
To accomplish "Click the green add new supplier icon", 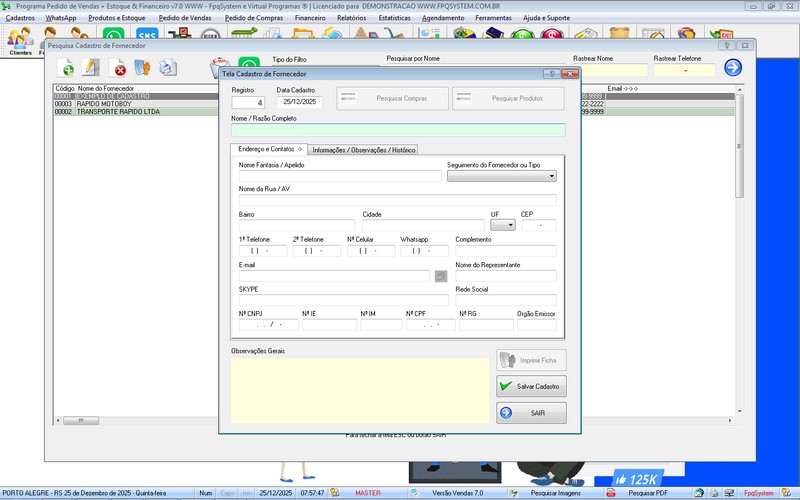I will (x=66, y=68).
